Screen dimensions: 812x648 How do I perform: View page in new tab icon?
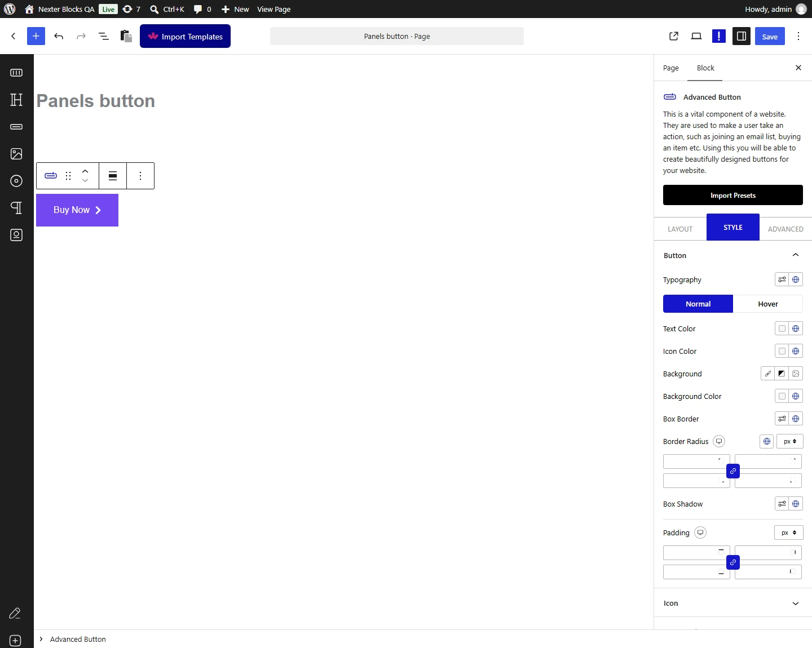point(674,36)
